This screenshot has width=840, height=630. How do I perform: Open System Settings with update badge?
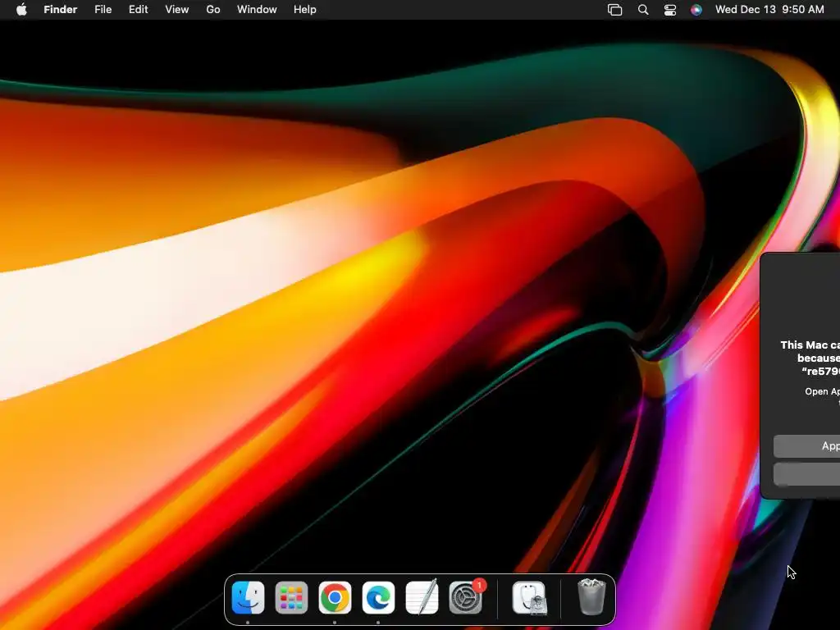pos(466,597)
